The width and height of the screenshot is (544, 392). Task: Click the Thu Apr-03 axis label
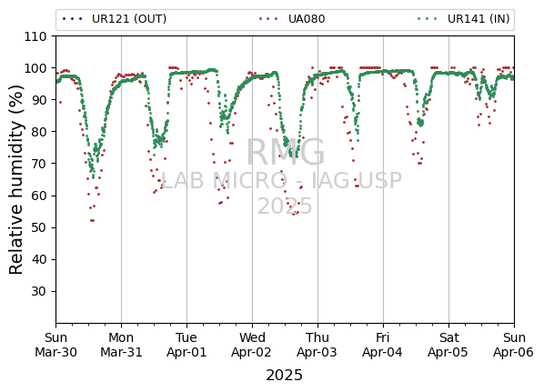tap(317, 345)
